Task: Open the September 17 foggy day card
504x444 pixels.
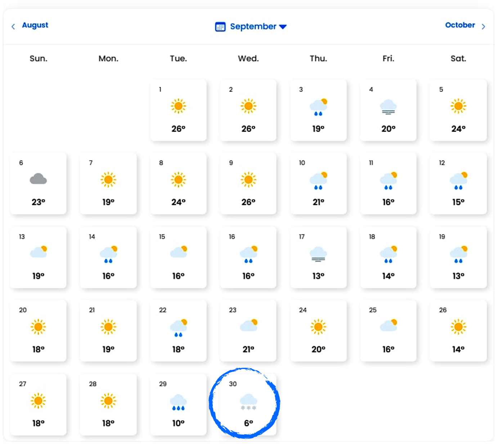Action: click(x=319, y=257)
